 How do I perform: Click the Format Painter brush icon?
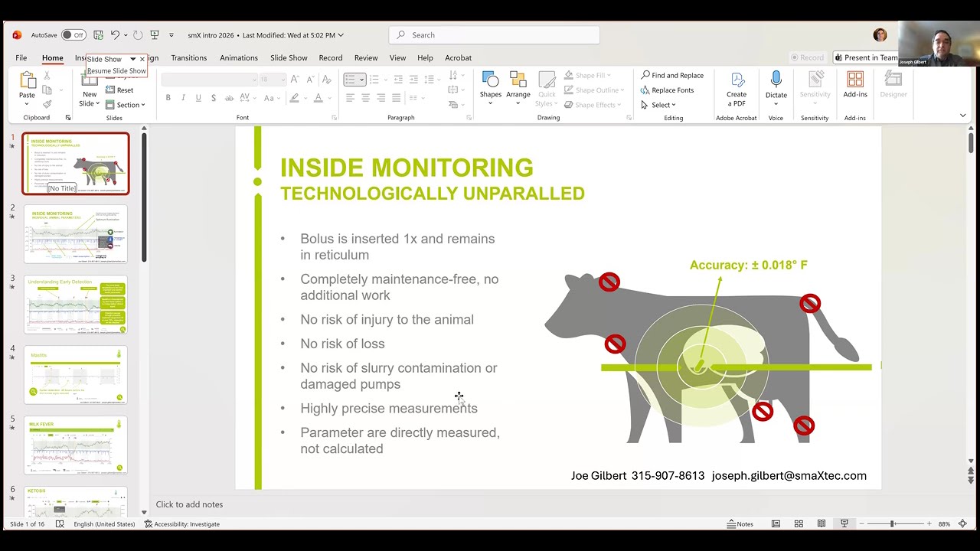point(47,105)
